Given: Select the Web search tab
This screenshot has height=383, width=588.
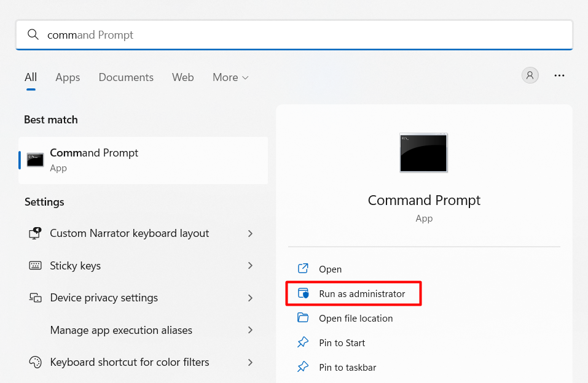Looking at the screenshot, I should pos(182,77).
